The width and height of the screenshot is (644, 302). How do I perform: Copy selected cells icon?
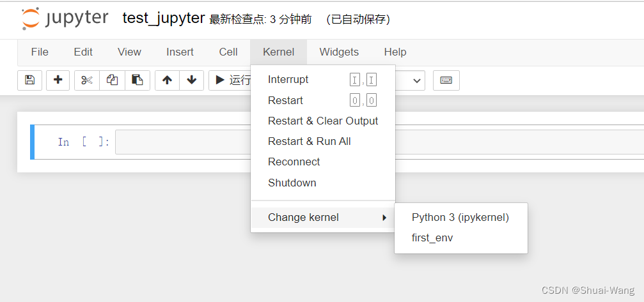point(112,80)
